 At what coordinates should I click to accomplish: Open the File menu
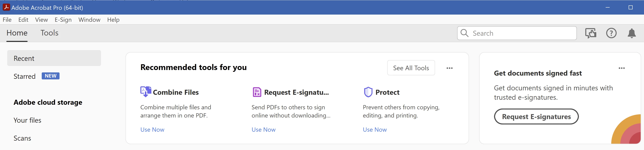(7, 20)
